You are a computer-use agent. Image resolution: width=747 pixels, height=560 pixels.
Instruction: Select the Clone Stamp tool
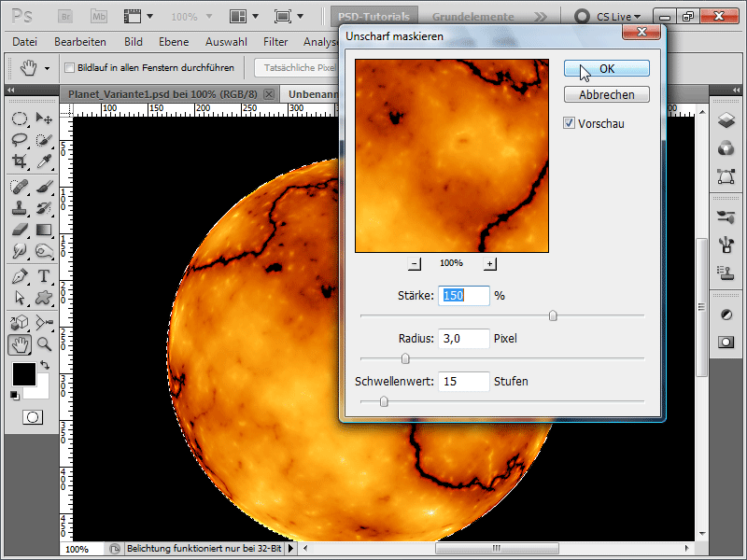19,208
